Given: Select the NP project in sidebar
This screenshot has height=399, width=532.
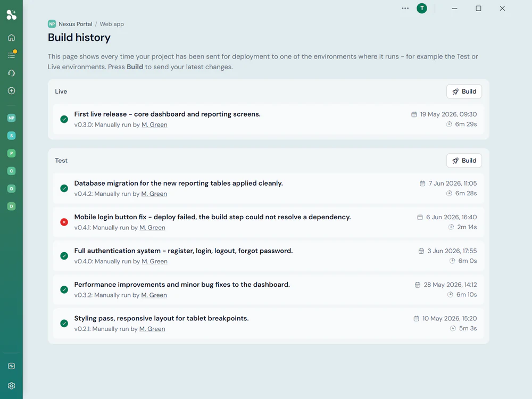Looking at the screenshot, I should [x=11, y=118].
